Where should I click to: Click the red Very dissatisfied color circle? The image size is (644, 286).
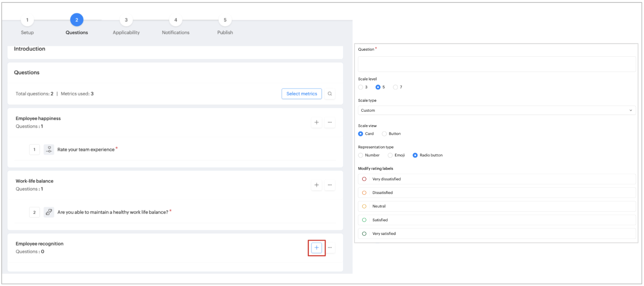[x=364, y=179]
